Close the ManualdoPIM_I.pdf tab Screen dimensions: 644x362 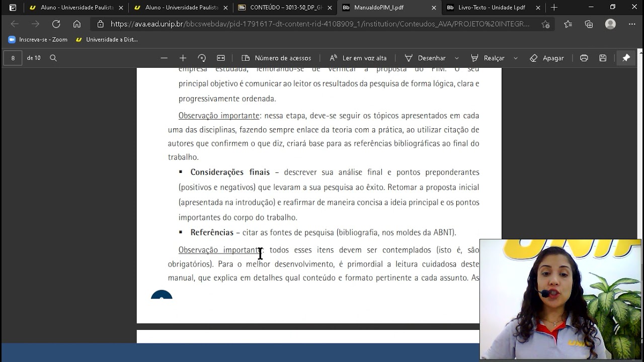coord(434,8)
